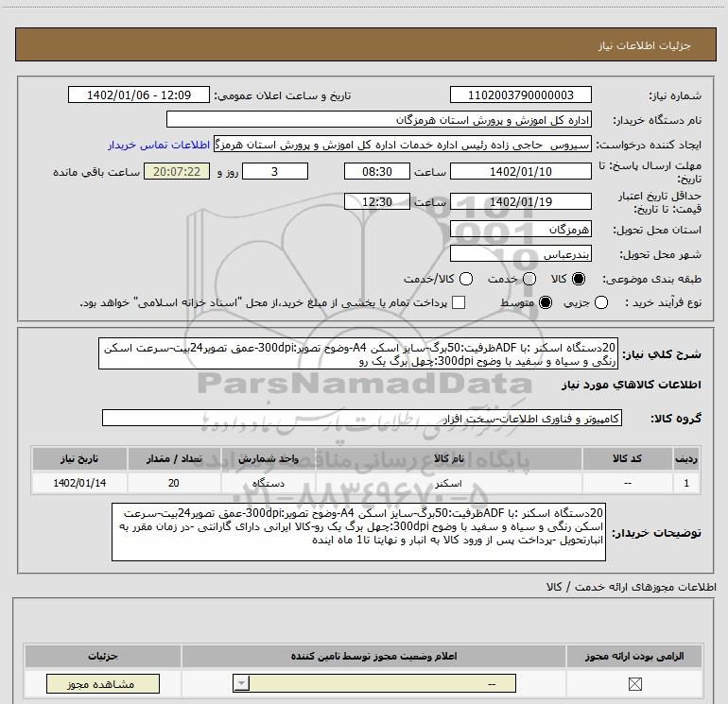Screen dimensions: 728x704
Task: Select the خدمت radio button
Action: coord(529,279)
